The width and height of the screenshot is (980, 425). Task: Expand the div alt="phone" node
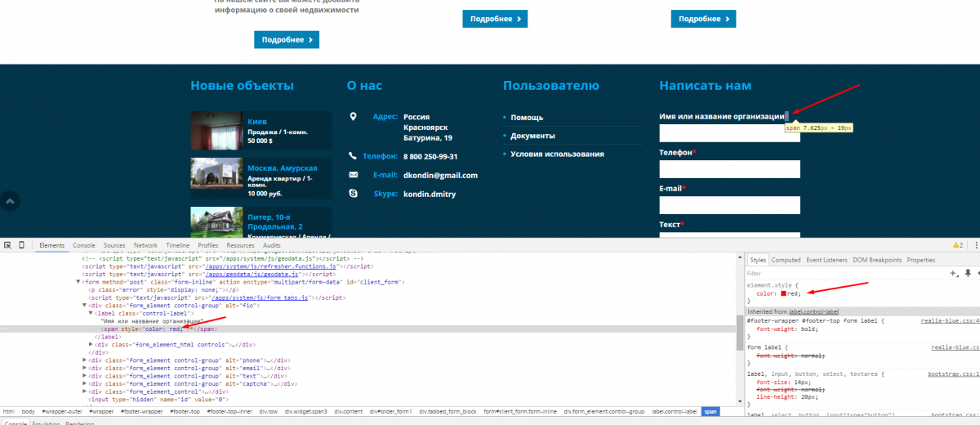(x=85, y=360)
